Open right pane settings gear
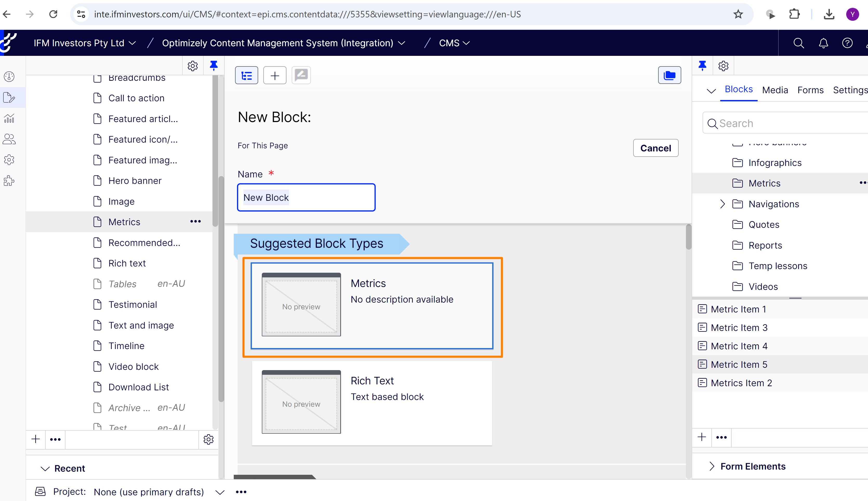The width and height of the screenshot is (868, 501). point(723,66)
